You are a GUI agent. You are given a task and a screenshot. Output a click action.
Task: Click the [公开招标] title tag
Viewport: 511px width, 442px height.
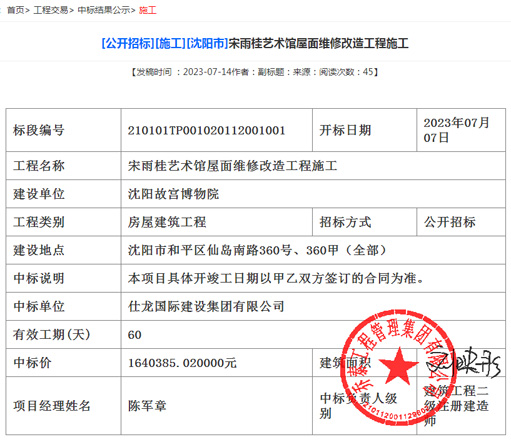[x=128, y=43]
